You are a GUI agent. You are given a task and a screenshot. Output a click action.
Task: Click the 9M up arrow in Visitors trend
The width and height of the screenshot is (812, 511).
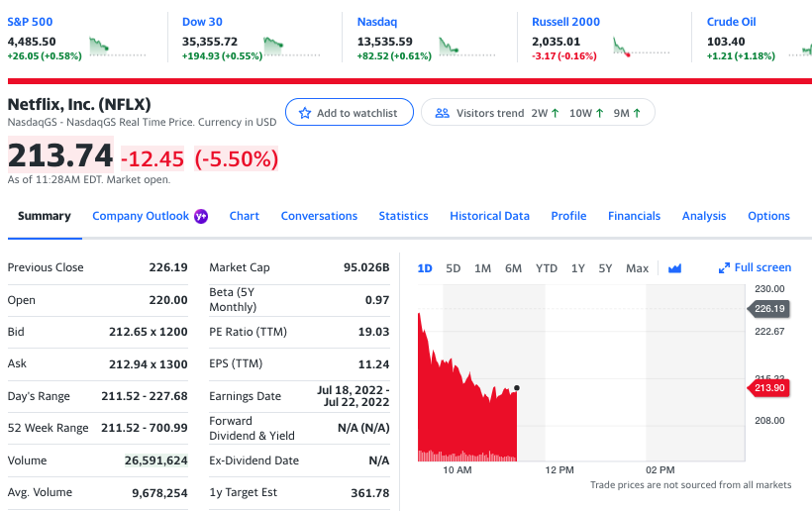(x=637, y=113)
